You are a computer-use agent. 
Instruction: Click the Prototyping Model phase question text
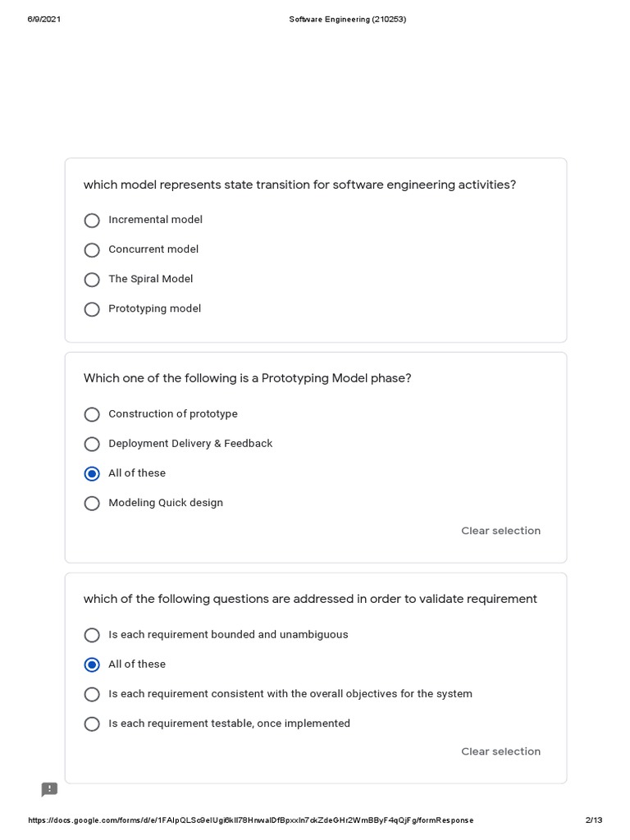tap(247, 378)
